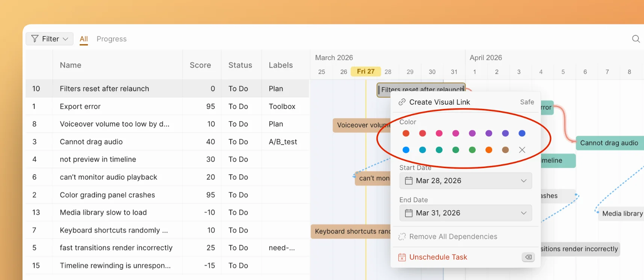Viewport: 644px width, 280px height.
Task: Click the X to clear color
Action: tap(522, 150)
